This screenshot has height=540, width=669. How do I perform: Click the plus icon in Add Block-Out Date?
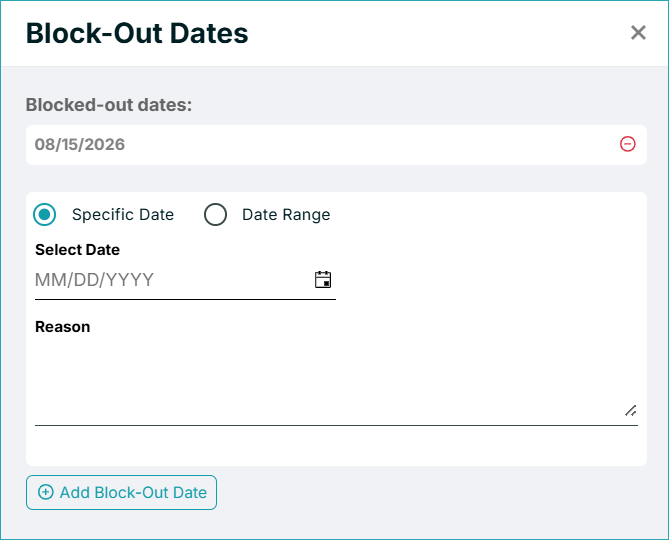46,492
